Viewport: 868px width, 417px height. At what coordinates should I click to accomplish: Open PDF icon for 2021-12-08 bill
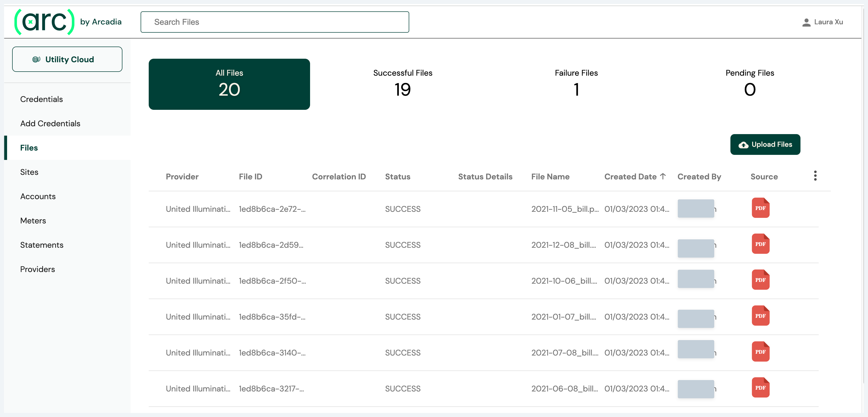tap(760, 244)
